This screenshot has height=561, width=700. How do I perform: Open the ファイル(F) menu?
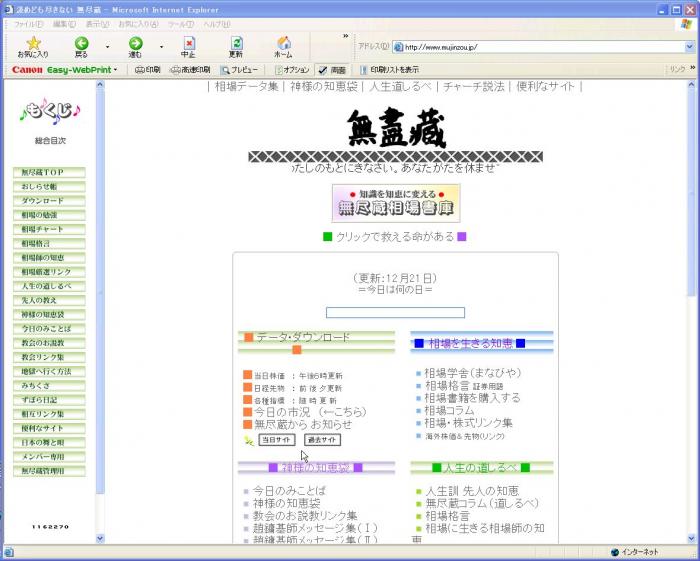click(27, 23)
